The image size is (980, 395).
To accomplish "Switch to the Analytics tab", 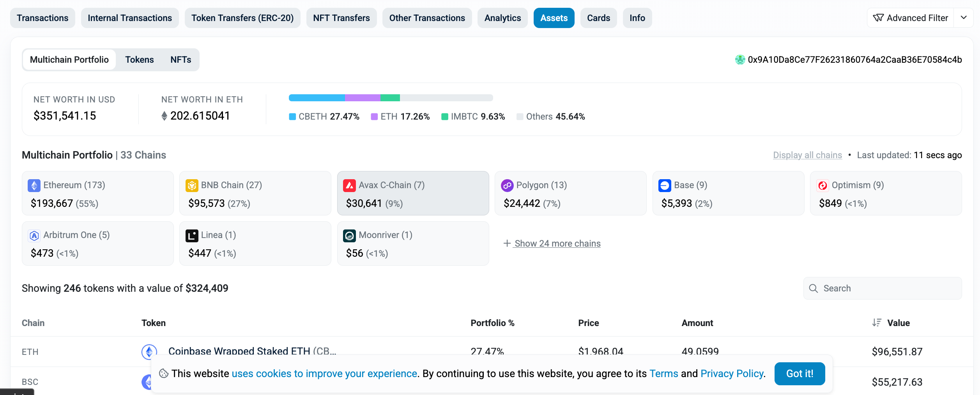I will [x=502, y=18].
